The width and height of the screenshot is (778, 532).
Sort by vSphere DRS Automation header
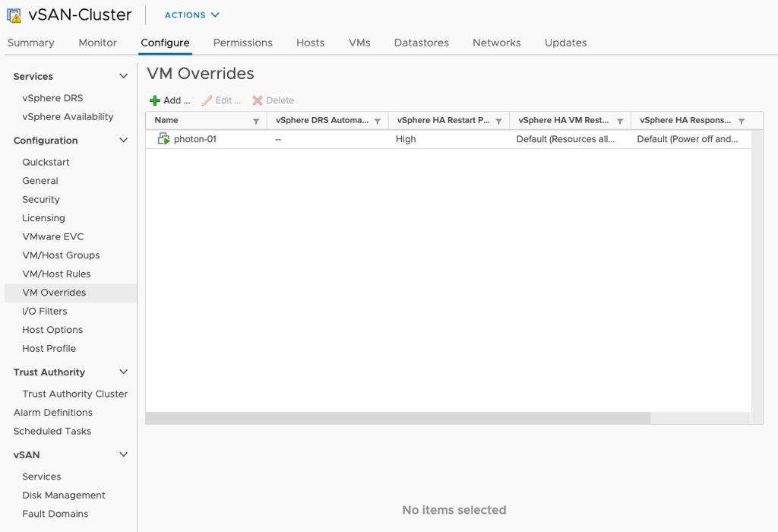pos(322,120)
